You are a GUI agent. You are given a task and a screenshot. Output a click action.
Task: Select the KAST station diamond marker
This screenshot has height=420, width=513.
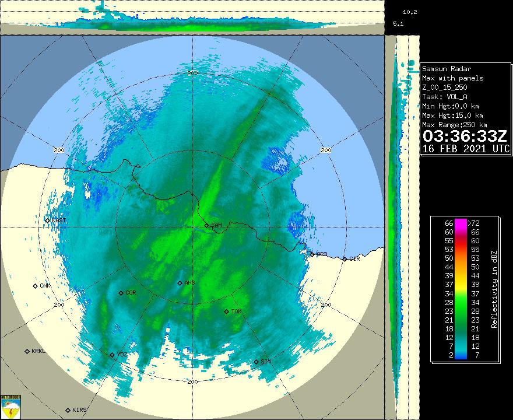pos(47,220)
